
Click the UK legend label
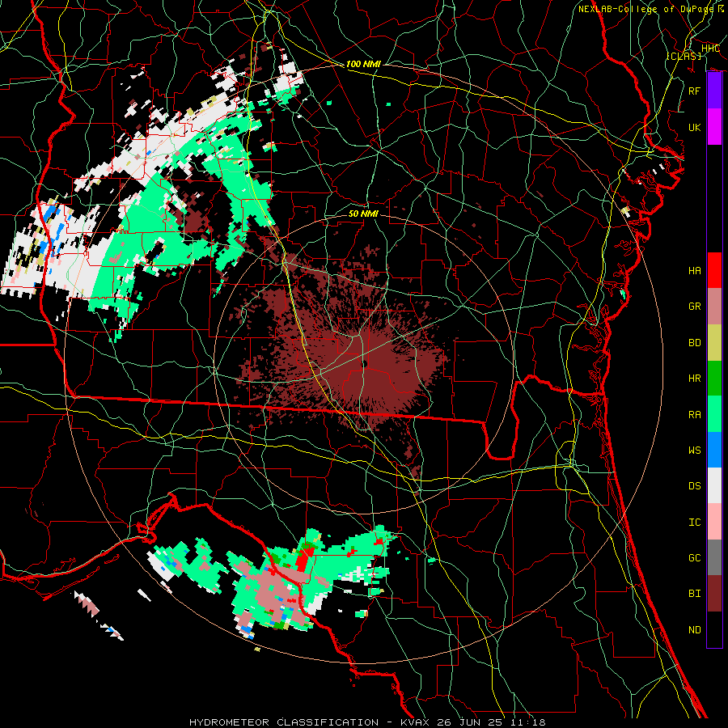coord(694,127)
